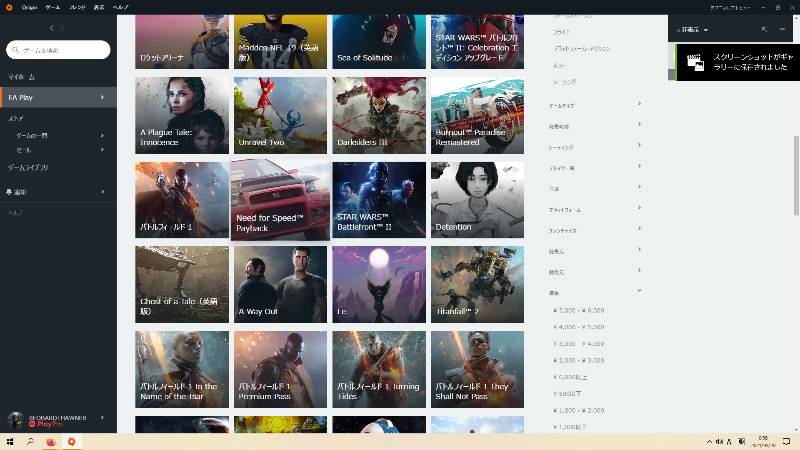Filter by ¥1,000以下 price

tap(569, 427)
